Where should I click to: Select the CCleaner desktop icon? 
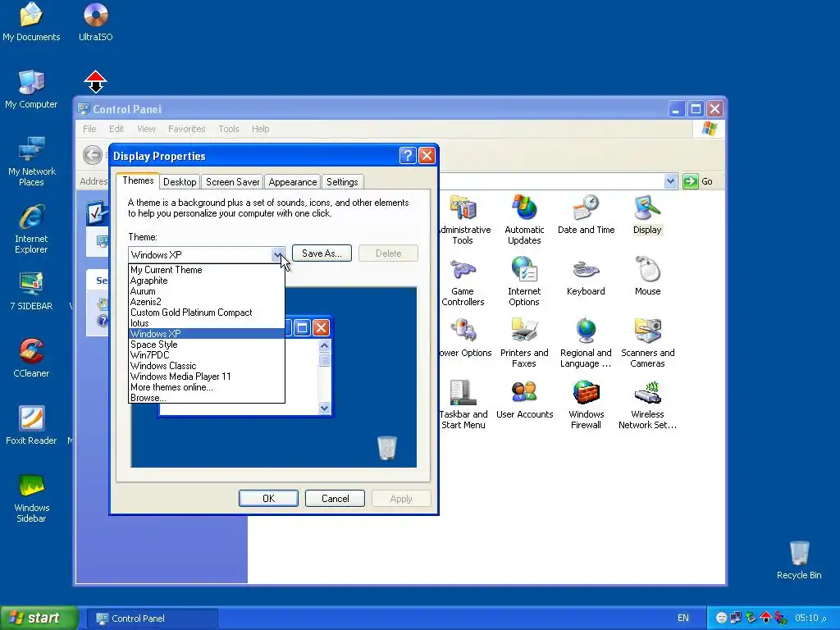[x=31, y=358]
